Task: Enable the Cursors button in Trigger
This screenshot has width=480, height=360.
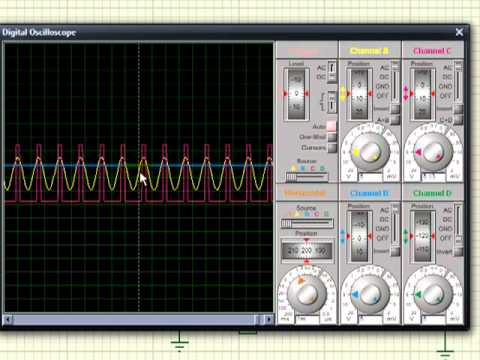Action: point(332,148)
